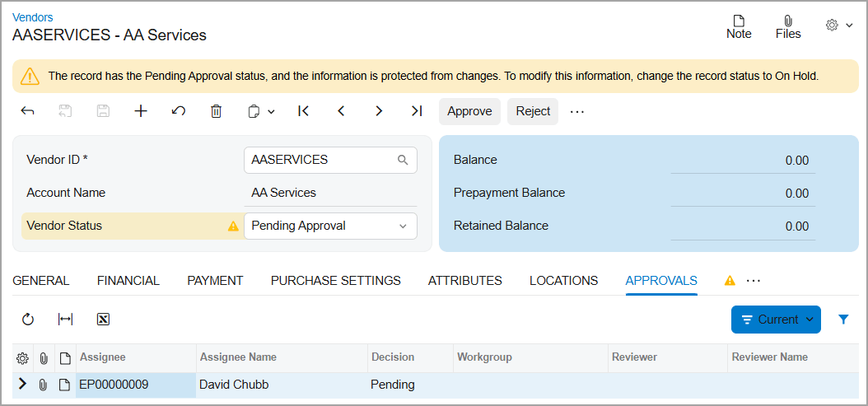Viewport: 868px width, 406px height.
Task: Open grid column configuration gear
Action: point(22,358)
